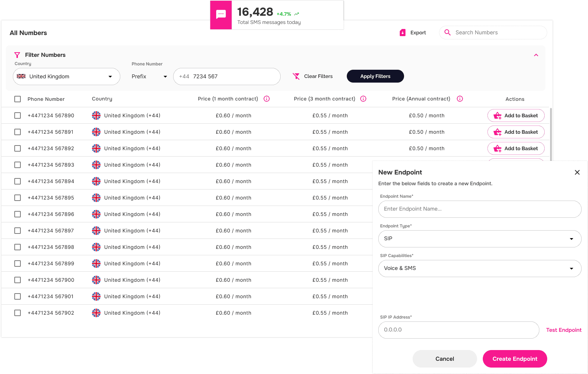Screen dimensions: 588x374
Task: Click basket icon in row +4471234 567890
Action: point(497,116)
